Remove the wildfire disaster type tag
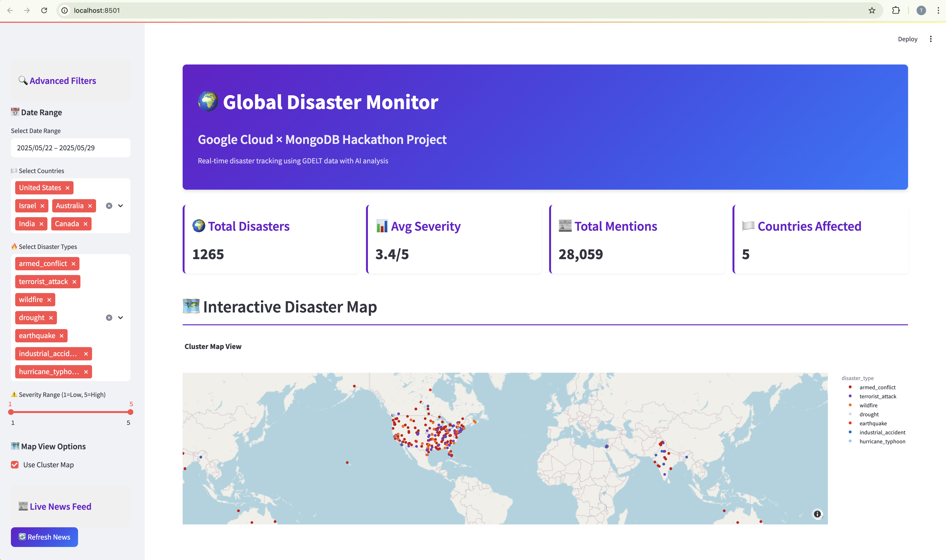 pyautogui.click(x=49, y=300)
